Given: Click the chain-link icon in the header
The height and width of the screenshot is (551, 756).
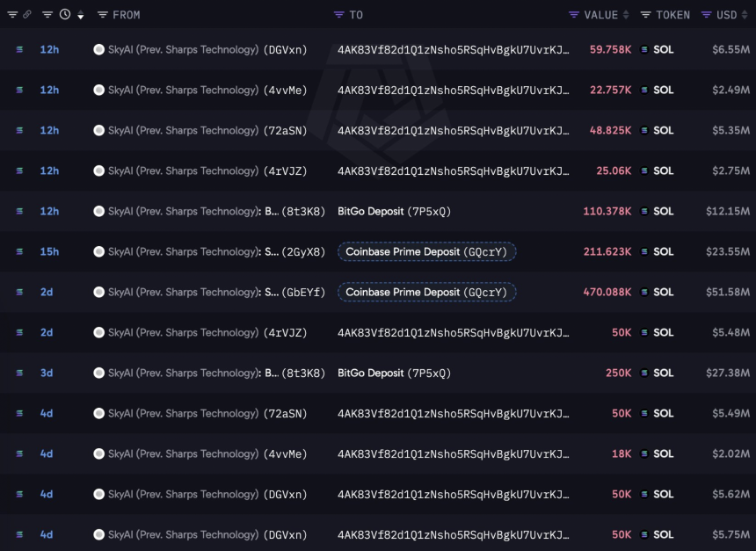Looking at the screenshot, I should tap(27, 14).
